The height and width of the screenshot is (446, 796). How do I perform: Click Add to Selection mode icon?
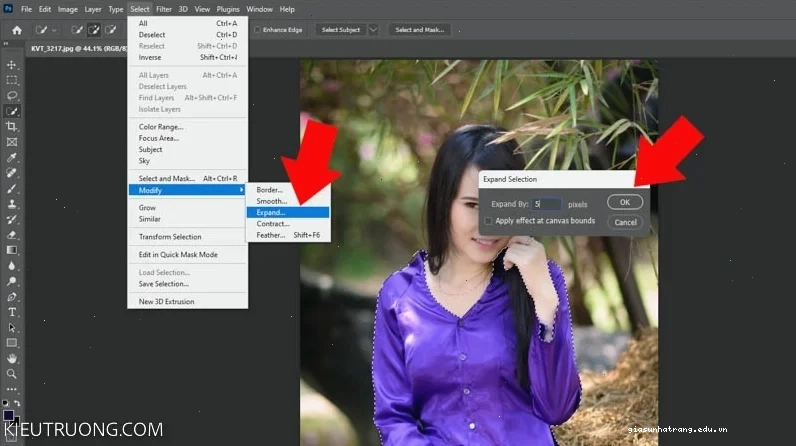pyautogui.click(x=94, y=30)
